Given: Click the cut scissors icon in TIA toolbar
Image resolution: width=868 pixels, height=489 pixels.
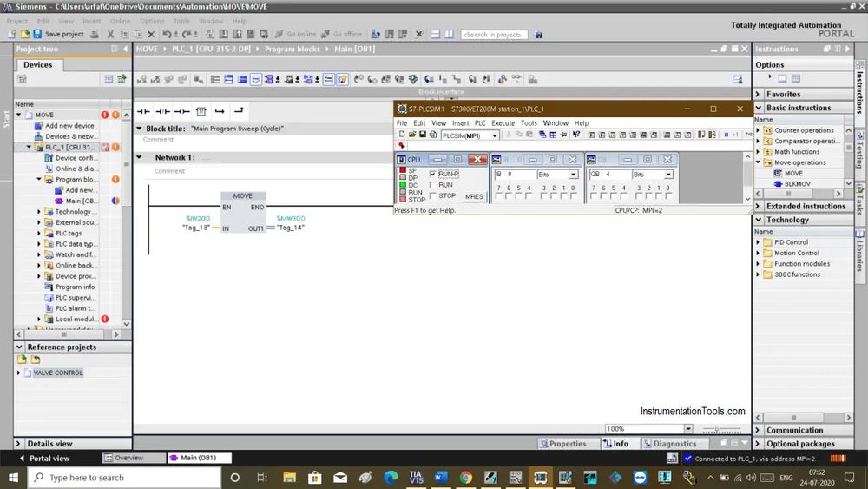Looking at the screenshot, I should (x=110, y=35).
